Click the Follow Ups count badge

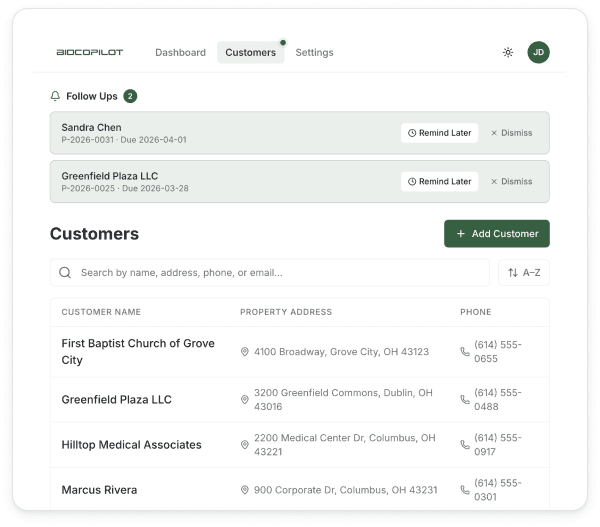click(130, 96)
